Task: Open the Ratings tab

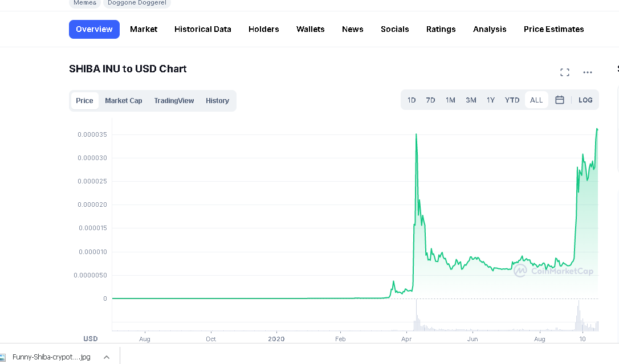Action: (x=441, y=29)
